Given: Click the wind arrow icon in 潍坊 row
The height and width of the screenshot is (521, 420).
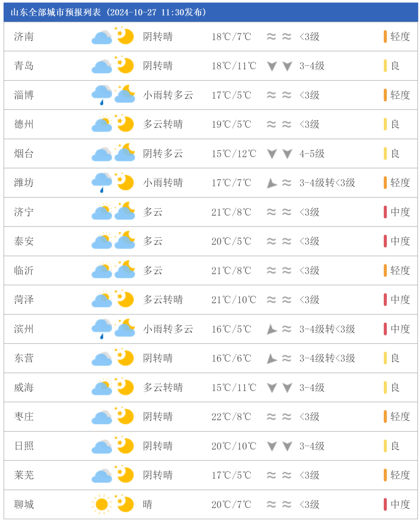Looking at the screenshot, I should pyautogui.click(x=272, y=183).
